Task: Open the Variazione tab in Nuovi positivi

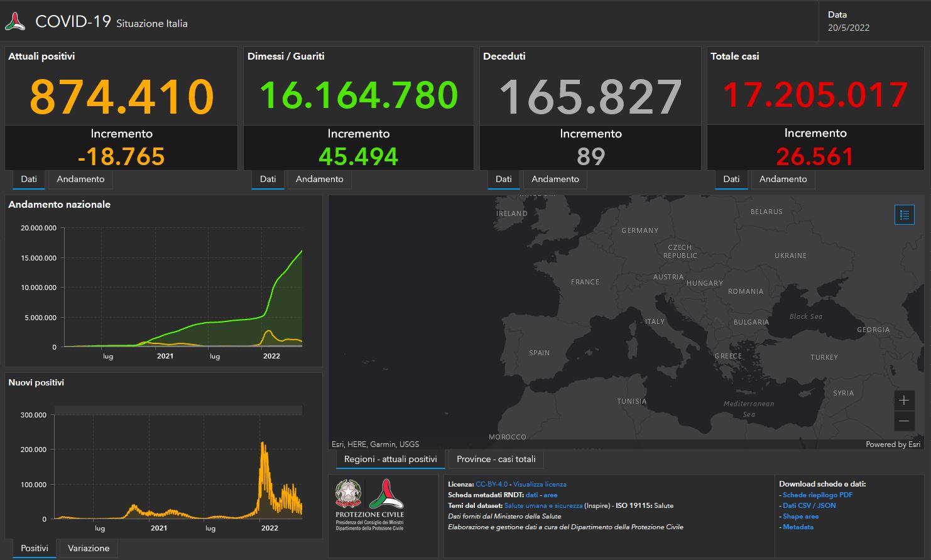Action: [88, 548]
